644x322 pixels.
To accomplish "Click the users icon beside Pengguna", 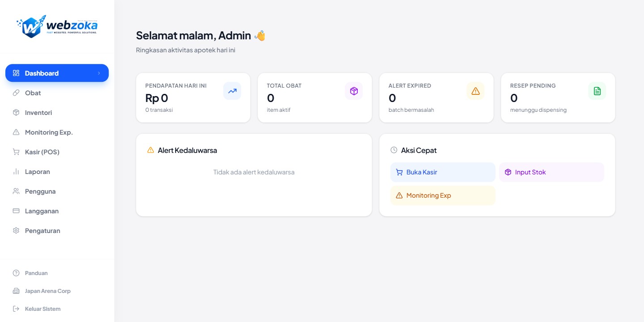I will click(x=16, y=191).
